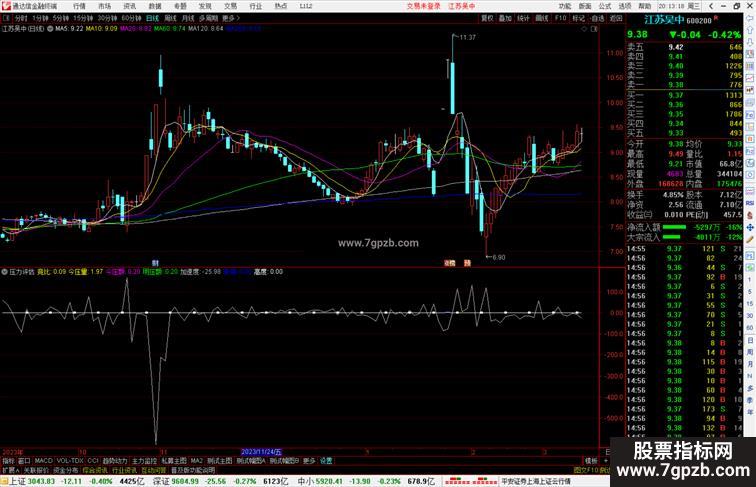The width and height of the screenshot is (756, 487).
Task: Open the 多周期 multi-period view
Action: click(208, 18)
